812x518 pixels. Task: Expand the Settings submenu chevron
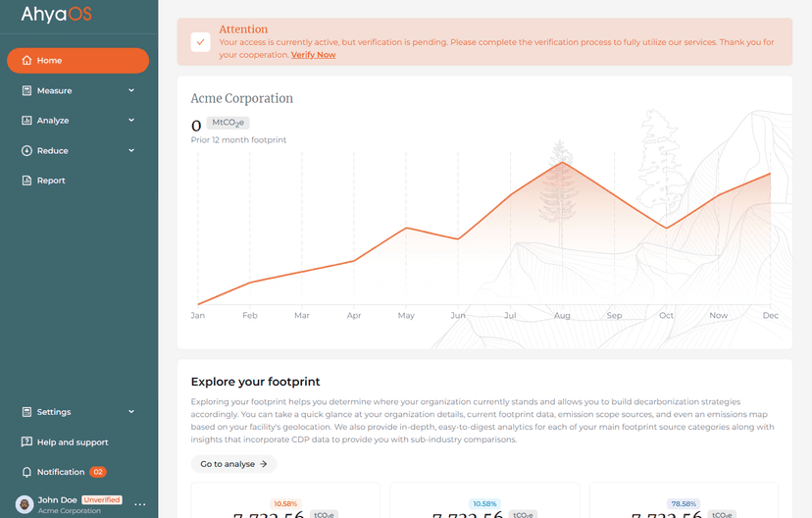coord(131,412)
